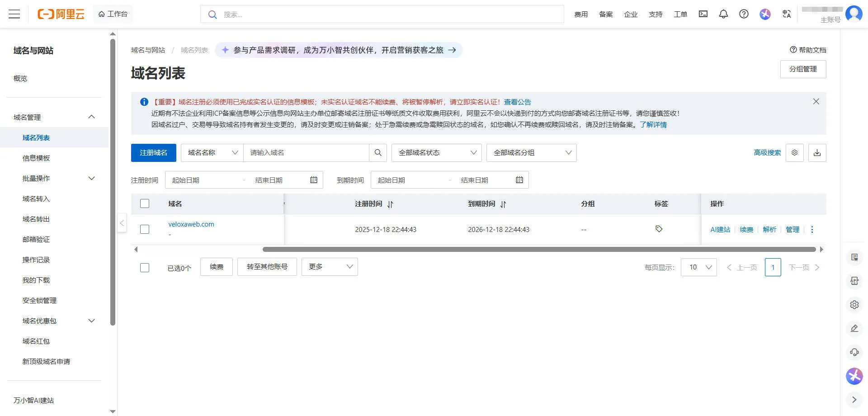Open the 查看公告 announcement link
Viewport: 868px width, 416px height.
click(518, 102)
